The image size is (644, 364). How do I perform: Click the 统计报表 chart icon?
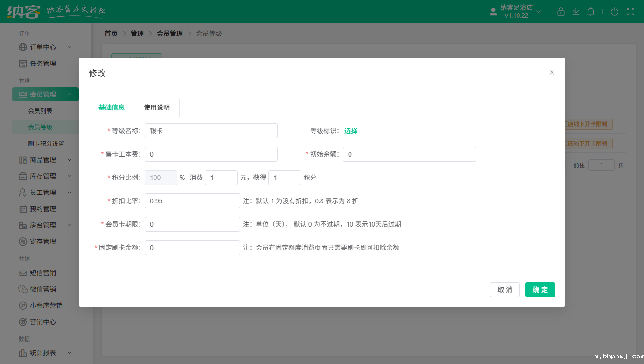pyautogui.click(x=22, y=353)
